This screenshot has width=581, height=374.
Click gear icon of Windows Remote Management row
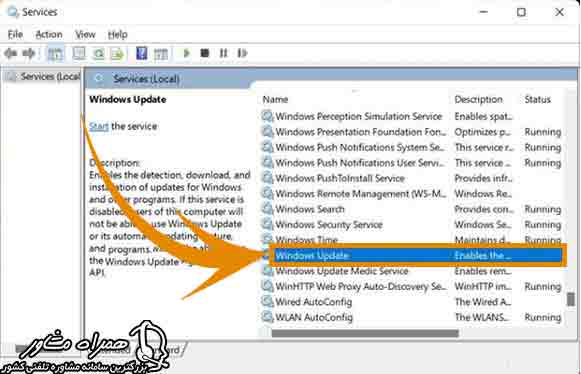click(268, 193)
